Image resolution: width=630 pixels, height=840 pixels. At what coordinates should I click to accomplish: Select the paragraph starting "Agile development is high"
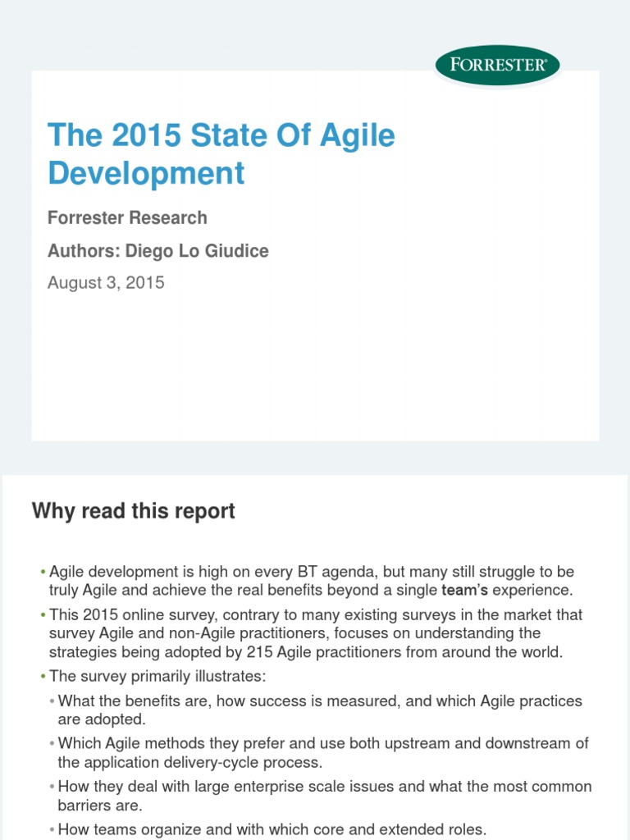point(312,580)
